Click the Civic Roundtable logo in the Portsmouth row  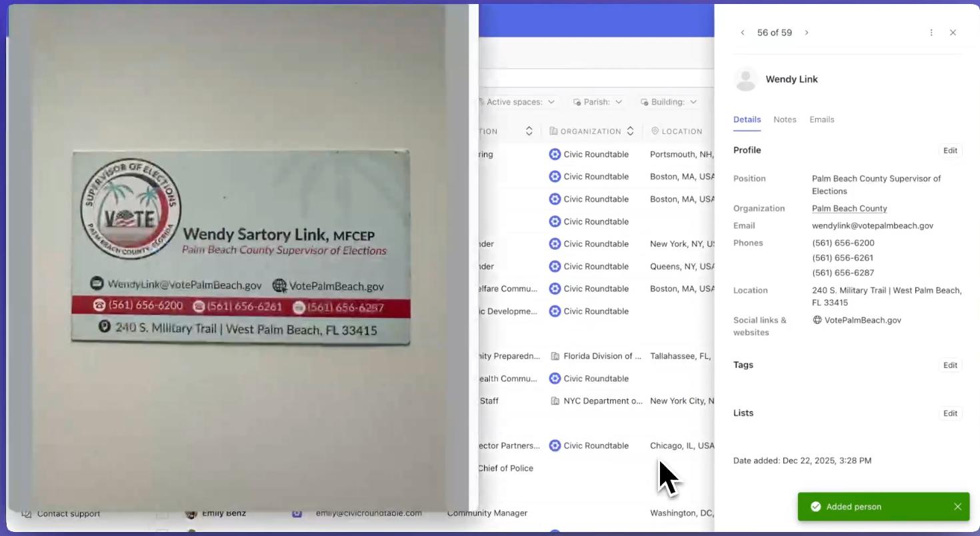(555, 154)
